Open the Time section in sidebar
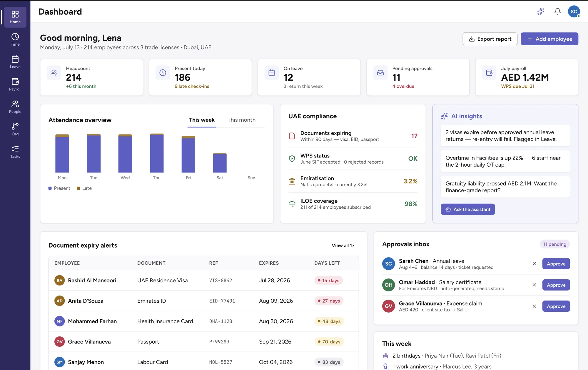This screenshot has height=370, width=588. click(15, 39)
